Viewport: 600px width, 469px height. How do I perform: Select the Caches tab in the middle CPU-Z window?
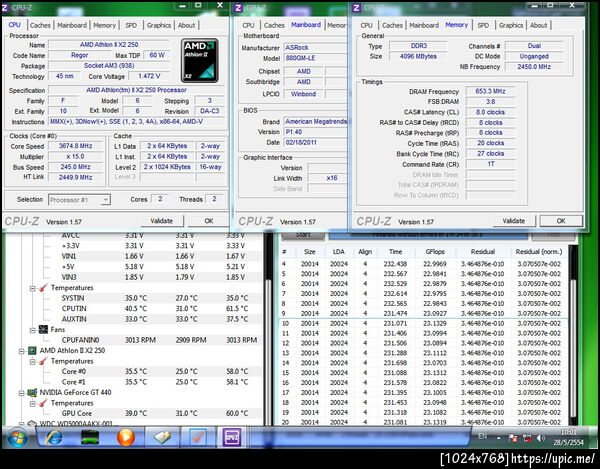tap(274, 25)
